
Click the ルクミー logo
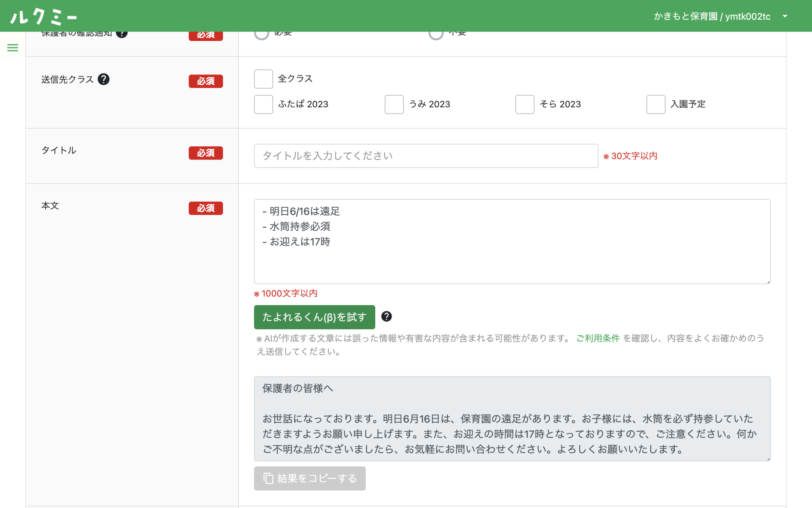coord(44,16)
